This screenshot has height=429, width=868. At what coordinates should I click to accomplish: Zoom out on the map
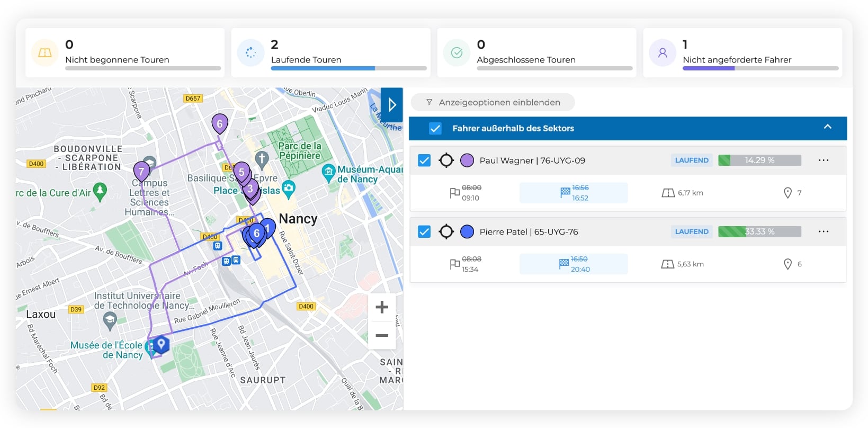coord(382,336)
